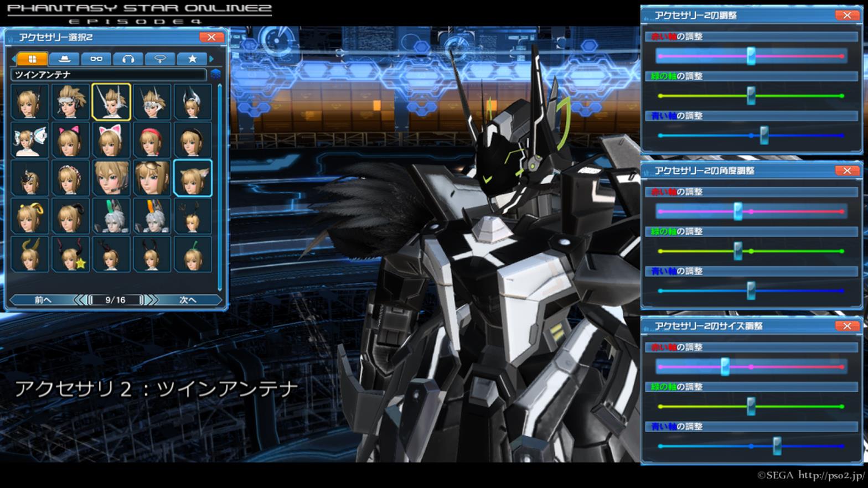Adjust red axis slider in アクセサリー2の調整
868x488 pixels.
point(751,56)
